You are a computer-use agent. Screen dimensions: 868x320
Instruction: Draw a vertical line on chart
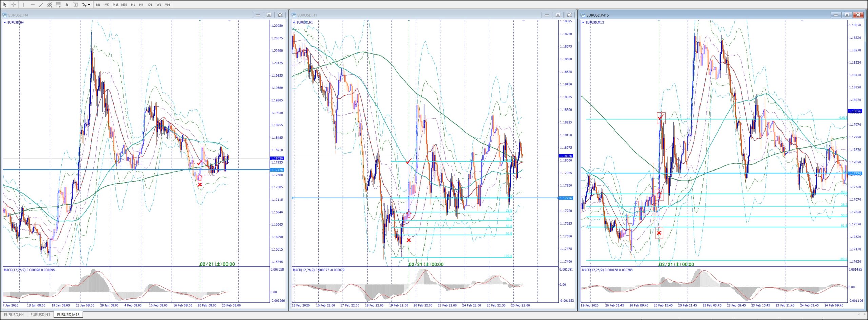pos(24,5)
